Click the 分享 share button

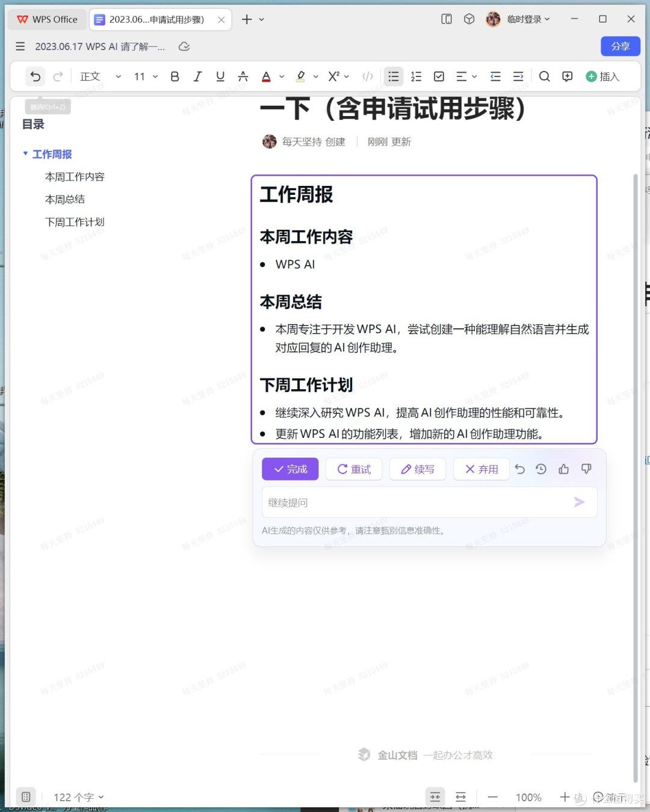[x=621, y=46]
